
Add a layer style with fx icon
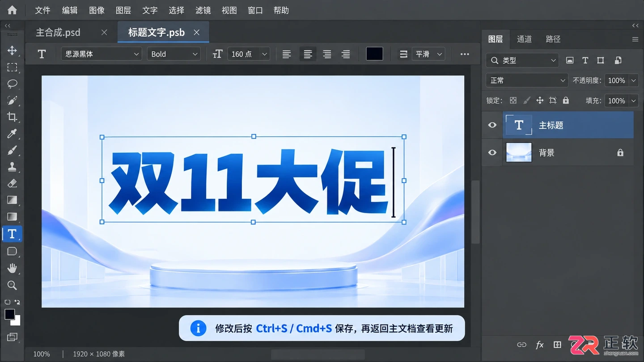pos(540,345)
